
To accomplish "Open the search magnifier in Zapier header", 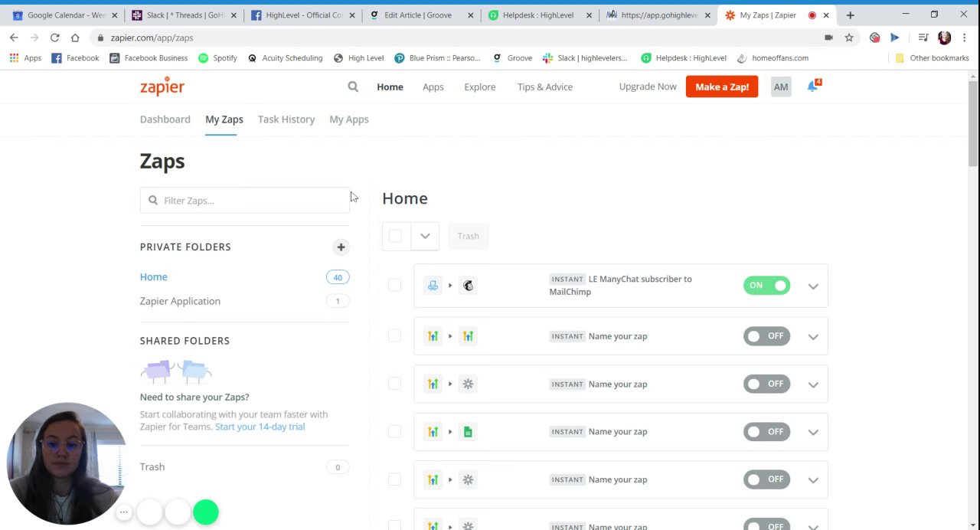I will (x=353, y=87).
